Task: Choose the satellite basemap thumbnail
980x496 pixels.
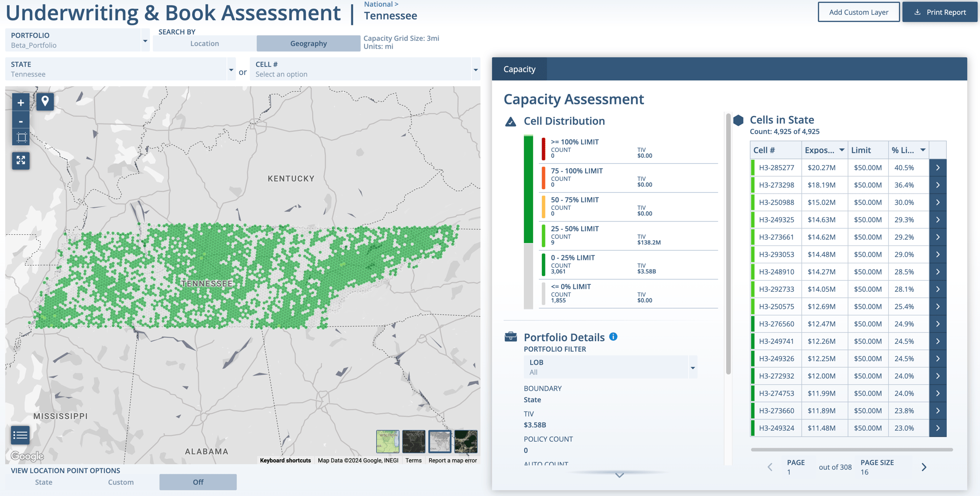Action: [x=465, y=442]
